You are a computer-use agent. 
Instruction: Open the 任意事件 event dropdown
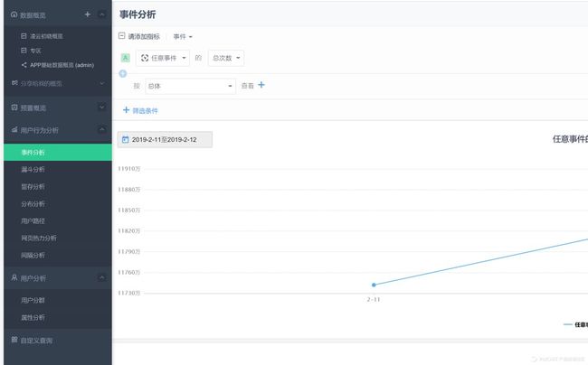(x=163, y=58)
